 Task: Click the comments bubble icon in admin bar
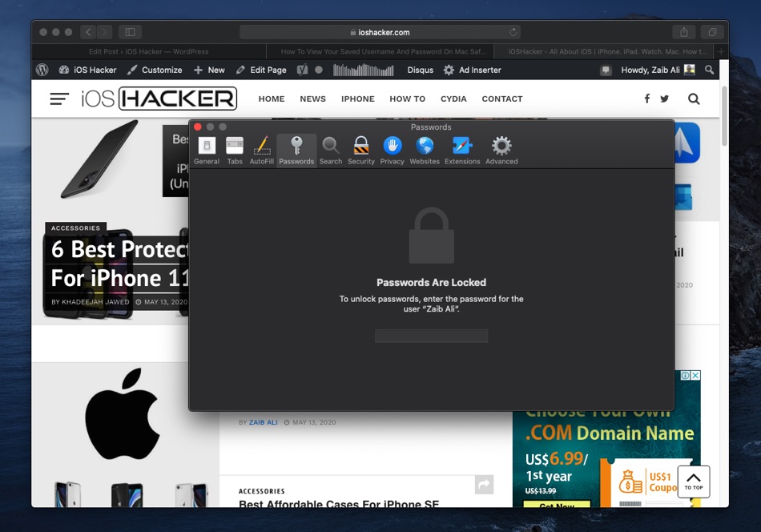[x=606, y=70]
